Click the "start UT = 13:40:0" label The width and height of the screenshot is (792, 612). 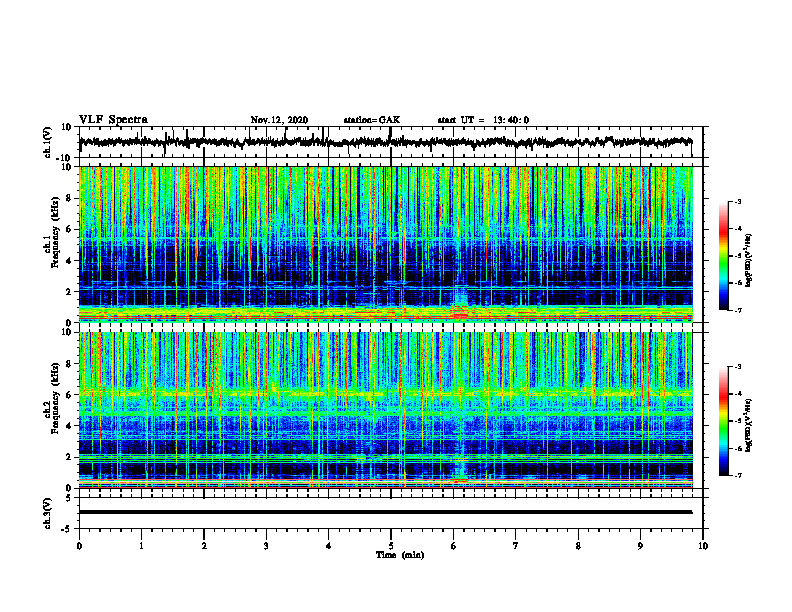(483, 120)
